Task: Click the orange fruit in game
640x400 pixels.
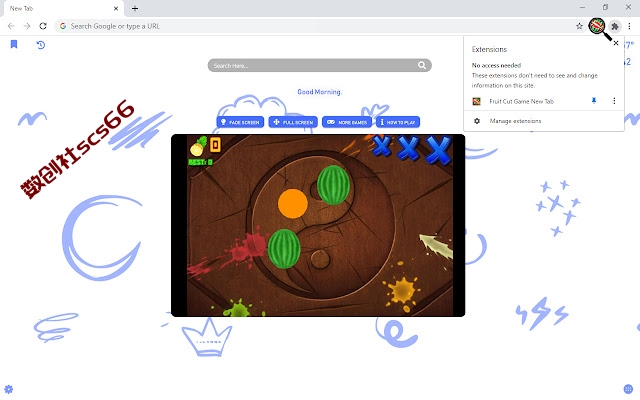Action: point(293,204)
